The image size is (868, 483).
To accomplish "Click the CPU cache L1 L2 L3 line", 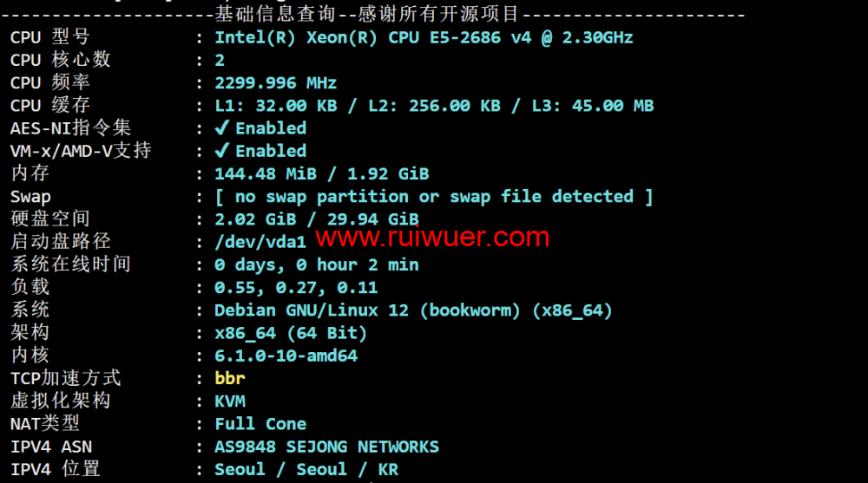I will point(434,106).
